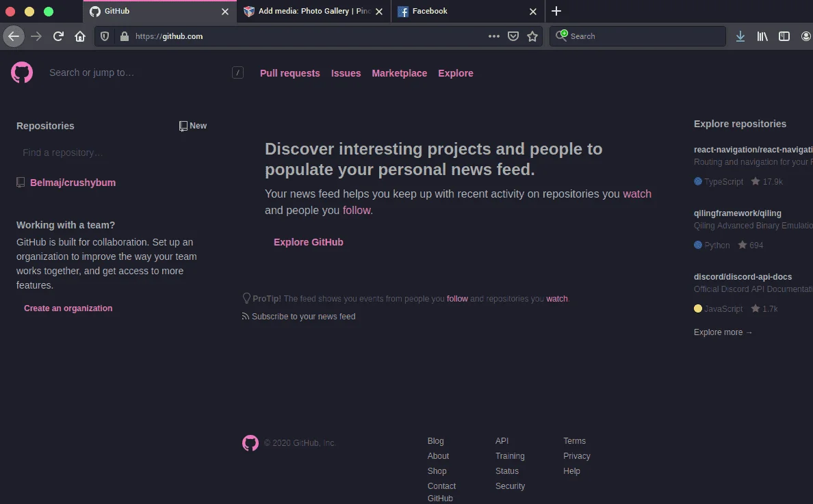Click the browser Search box
Image resolution: width=813 pixels, height=504 pixels.
pyautogui.click(x=638, y=36)
